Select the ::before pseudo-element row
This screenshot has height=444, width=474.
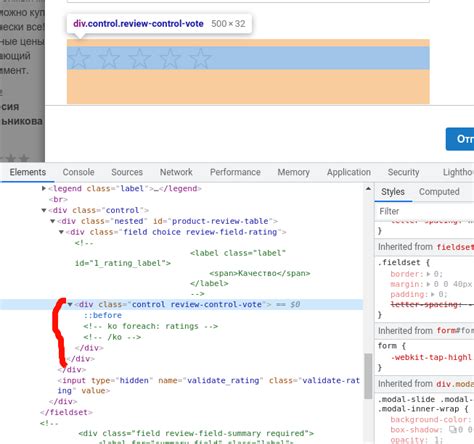coord(103,315)
